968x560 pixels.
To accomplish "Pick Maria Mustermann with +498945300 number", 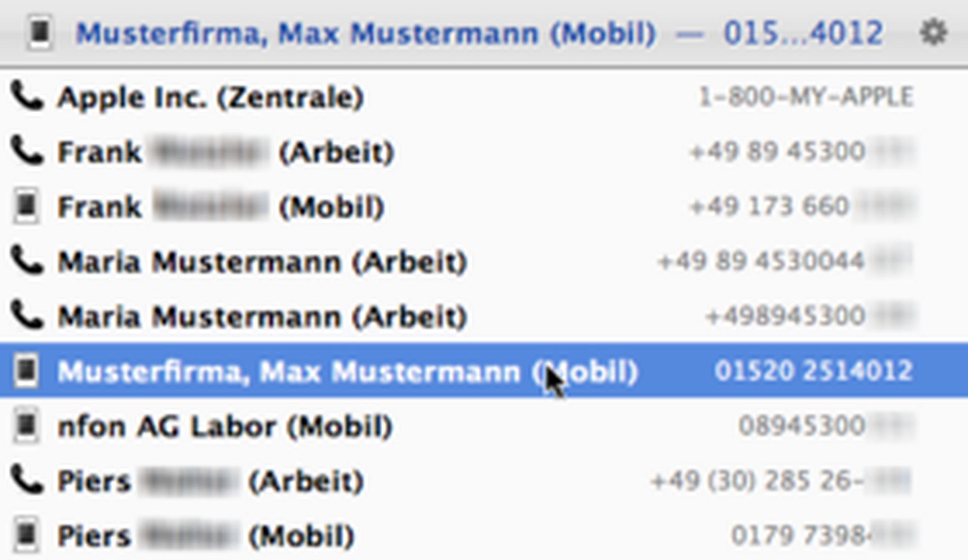I will 262,317.
